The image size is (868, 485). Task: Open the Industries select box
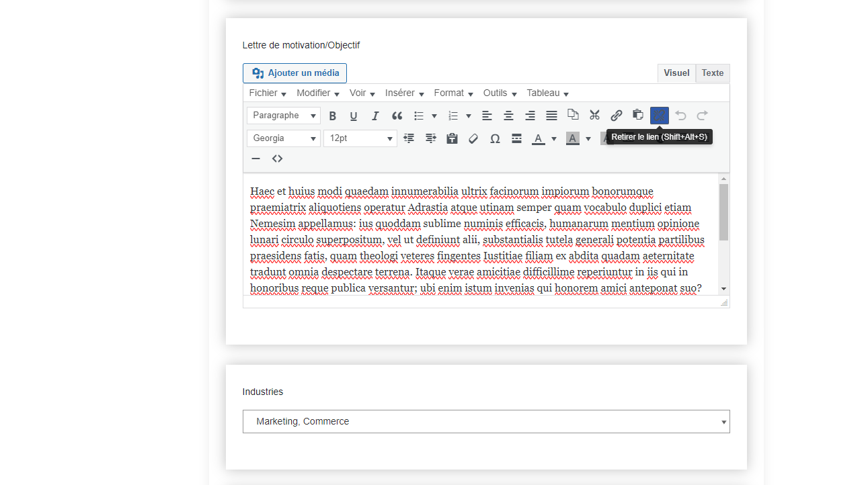485,421
